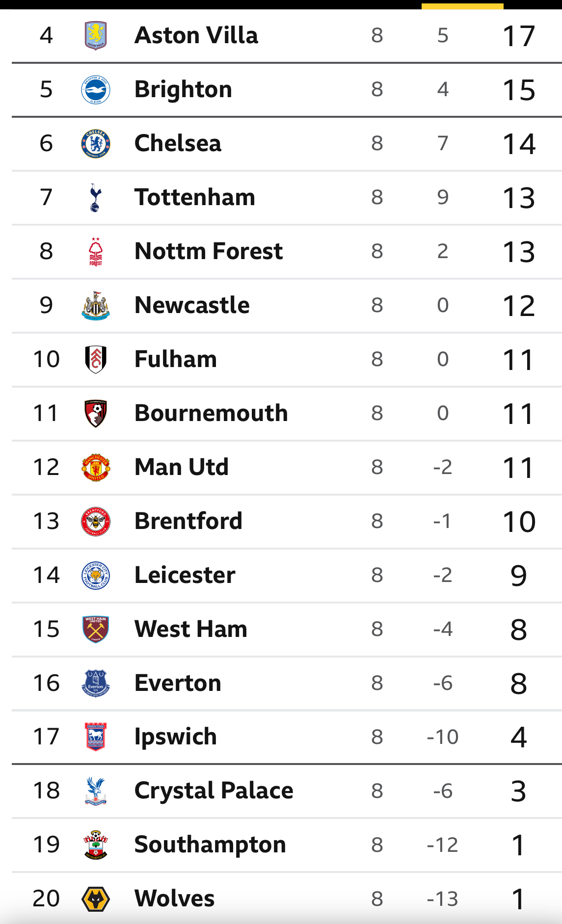Open the Ipswich team link
Image resolution: width=562 pixels, height=924 pixels.
[x=176, y=737]
